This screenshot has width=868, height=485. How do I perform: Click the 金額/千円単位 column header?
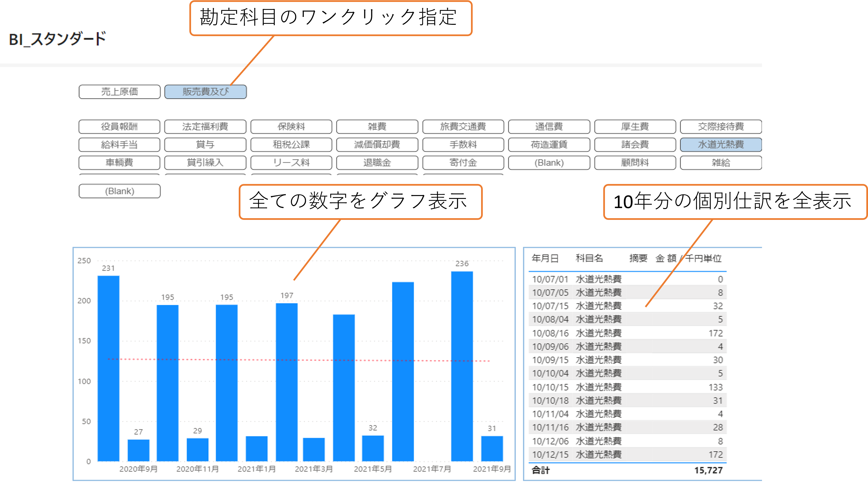688,258
